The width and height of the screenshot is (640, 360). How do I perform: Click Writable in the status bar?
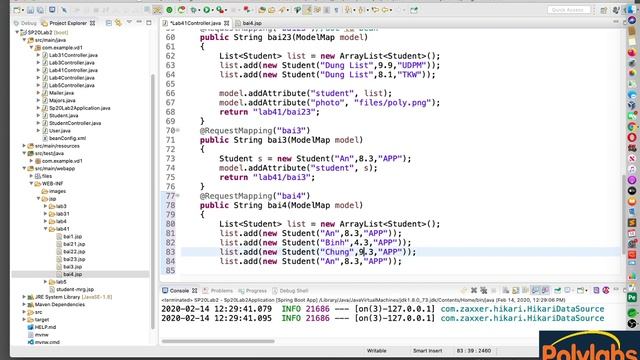376,351
